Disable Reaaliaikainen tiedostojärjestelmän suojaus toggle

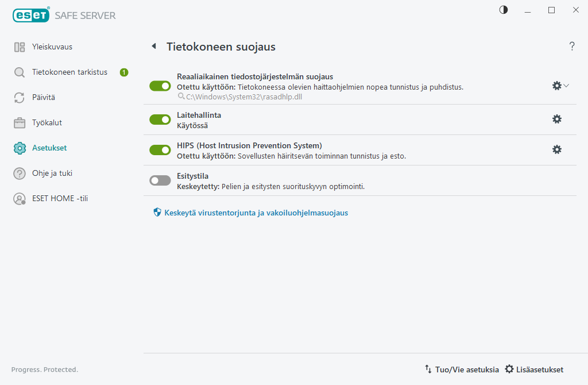tap(160, 86)
